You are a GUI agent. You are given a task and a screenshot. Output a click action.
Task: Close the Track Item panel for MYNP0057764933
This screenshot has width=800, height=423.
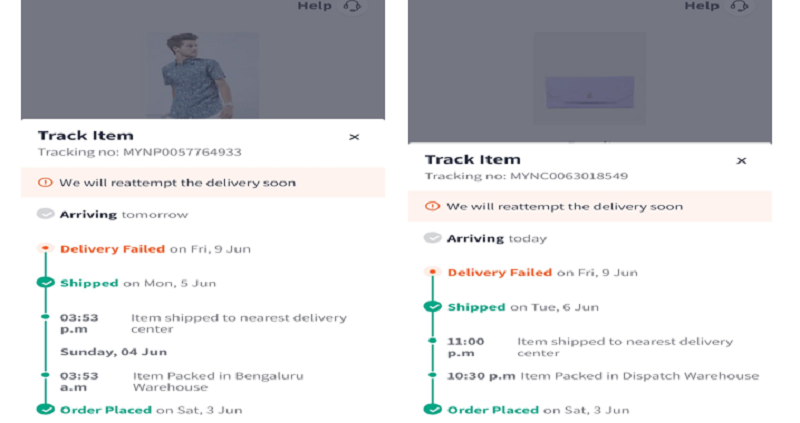(x=354, y=137)
